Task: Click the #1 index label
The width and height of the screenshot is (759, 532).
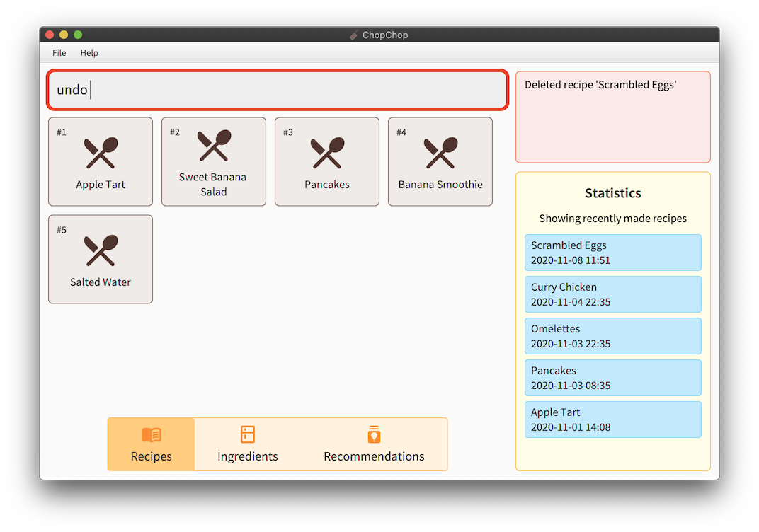Action: (62, 132)
